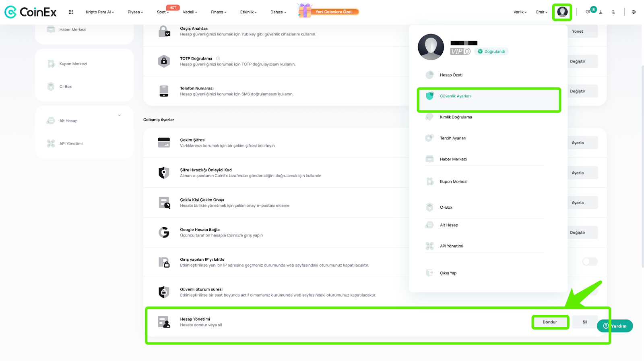Click the CoinEx logo
This screenshot has height=361, width=644.
pyautogui.click(x=31, y=12)
